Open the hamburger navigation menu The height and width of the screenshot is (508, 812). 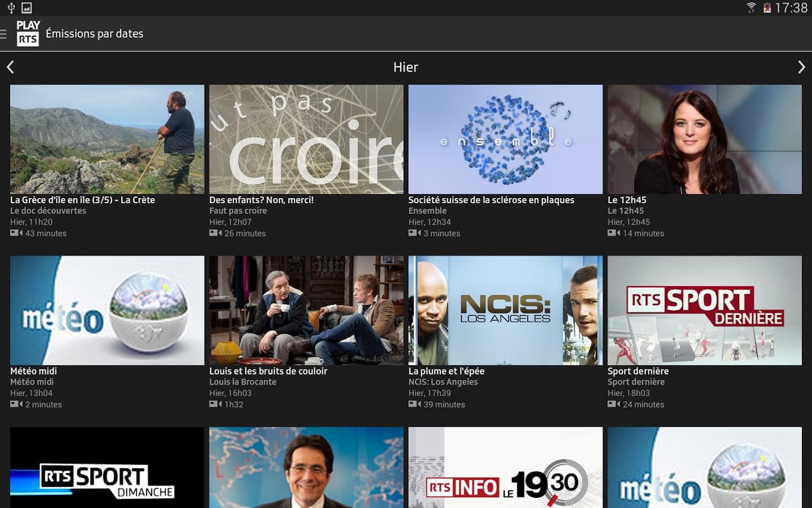point(3,34)
